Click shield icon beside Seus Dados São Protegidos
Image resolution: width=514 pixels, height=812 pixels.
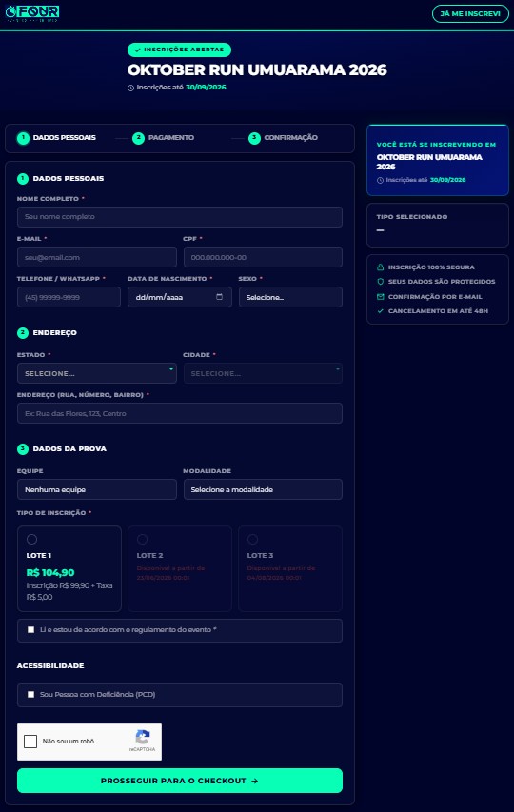click(381, 281)
